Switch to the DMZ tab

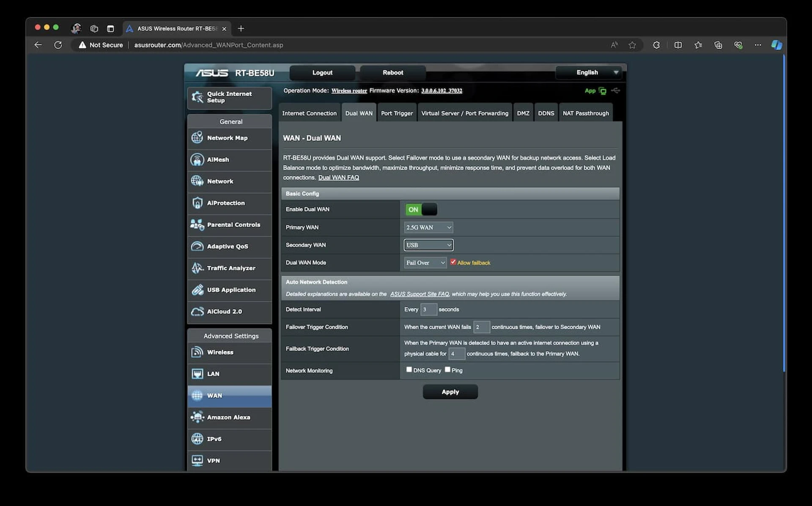523,113
